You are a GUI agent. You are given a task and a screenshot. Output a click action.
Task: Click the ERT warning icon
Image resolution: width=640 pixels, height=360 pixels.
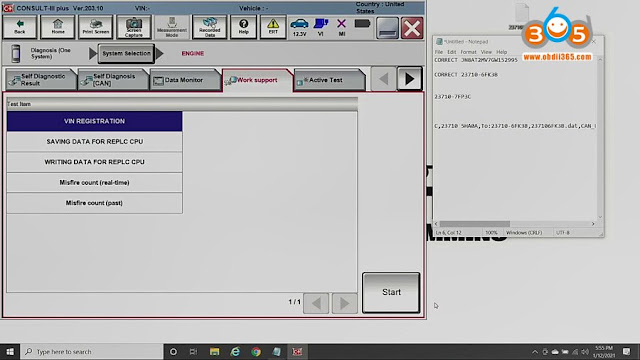[x=273, y=27]
